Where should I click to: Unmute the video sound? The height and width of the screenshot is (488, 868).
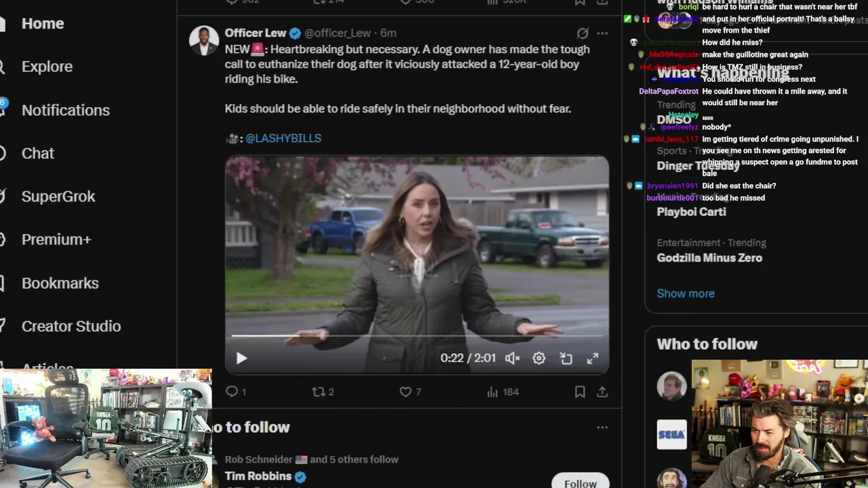coord(513,359)
